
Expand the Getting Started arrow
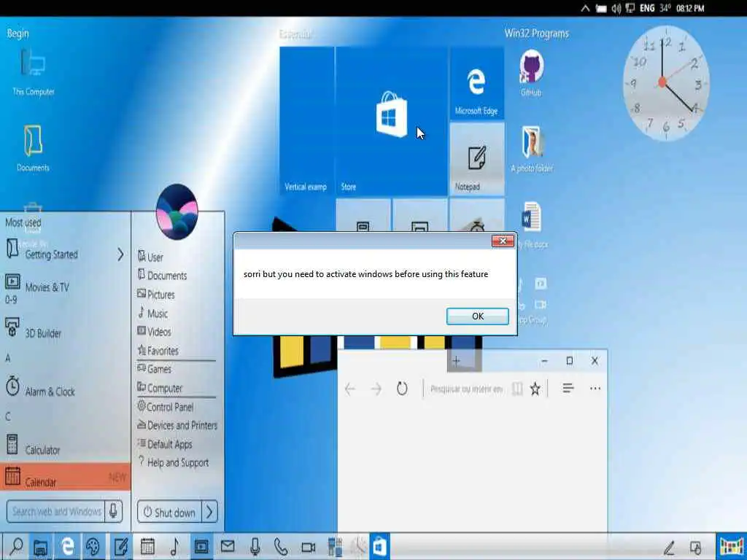coord(120,254)
